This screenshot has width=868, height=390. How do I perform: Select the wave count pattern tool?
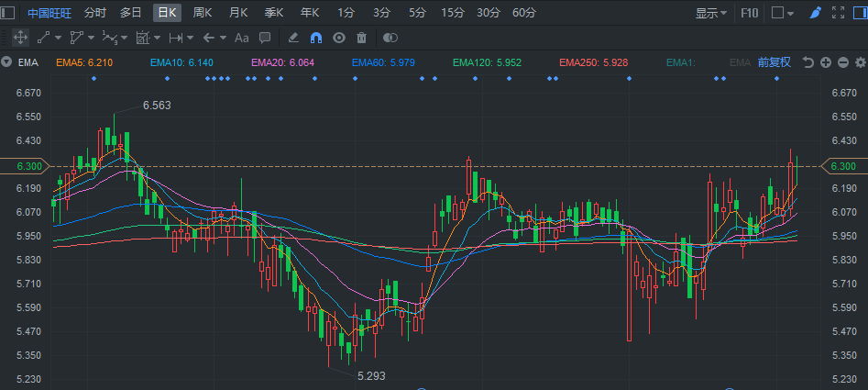click(x=110, y=38)
